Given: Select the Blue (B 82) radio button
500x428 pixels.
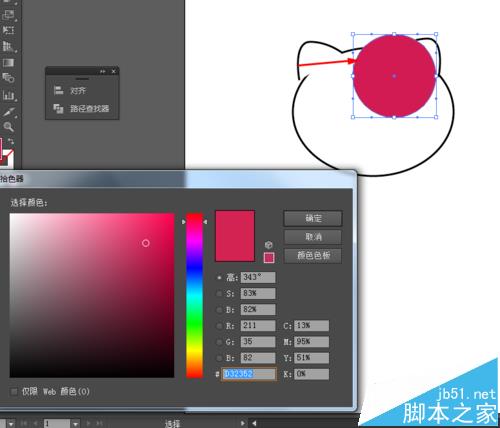Looking at the screenshot, I should 219,358.
